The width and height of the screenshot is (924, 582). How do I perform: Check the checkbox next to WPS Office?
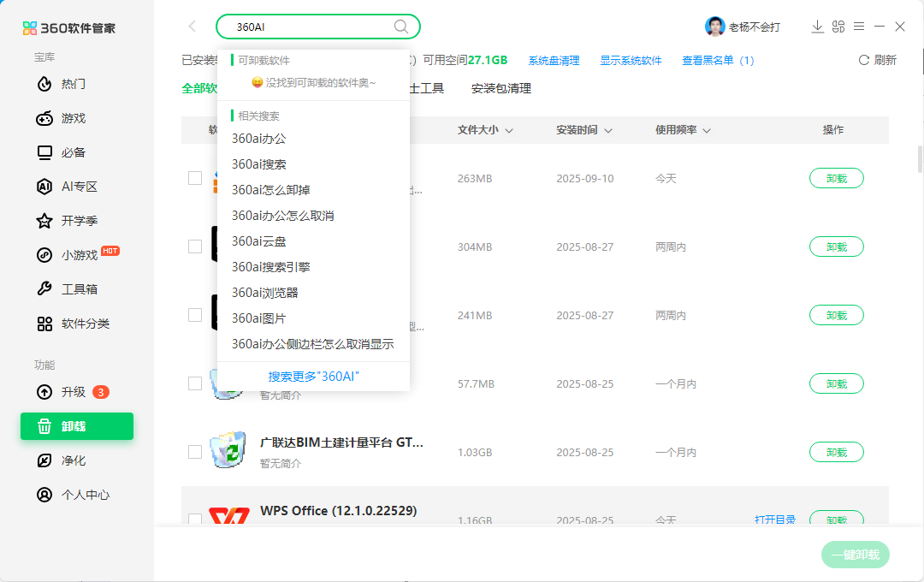pos(194,520)
